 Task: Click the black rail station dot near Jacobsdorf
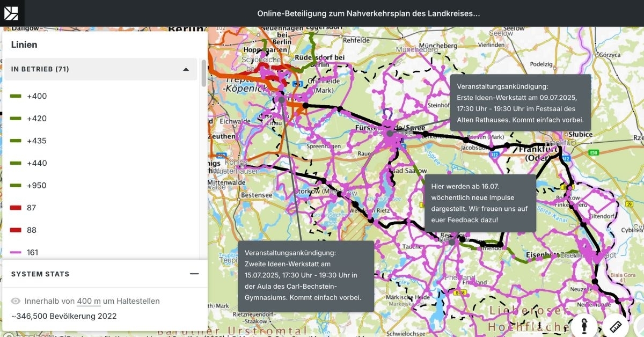(x=466, y=140)
